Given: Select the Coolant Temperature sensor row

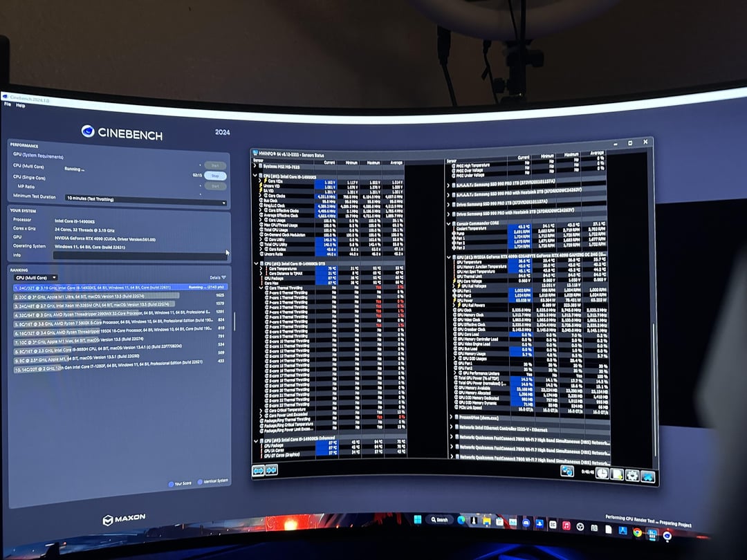Looking at the screenshot, I should [529, 228].
